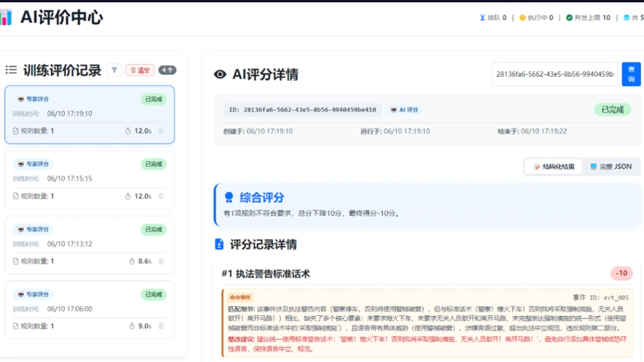Click the timer icon in the 17:19:10 record
644x362 pixels.
pyautogui.click(x=128, y=131)
